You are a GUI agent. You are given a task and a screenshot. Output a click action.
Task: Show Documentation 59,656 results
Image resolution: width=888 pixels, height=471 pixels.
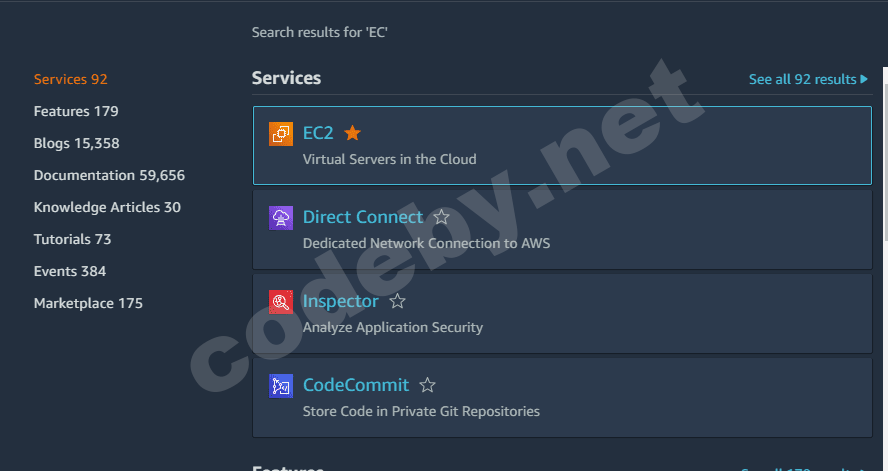(x=109, y=175)
